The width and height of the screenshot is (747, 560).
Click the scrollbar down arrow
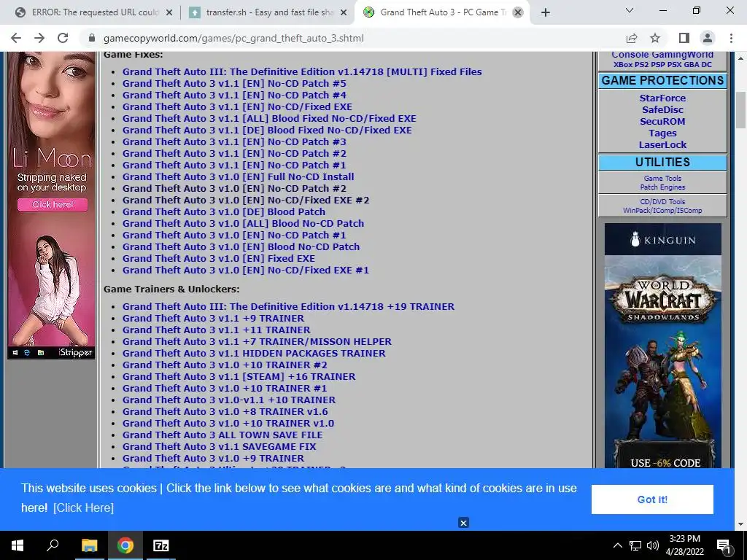(740, 524)
